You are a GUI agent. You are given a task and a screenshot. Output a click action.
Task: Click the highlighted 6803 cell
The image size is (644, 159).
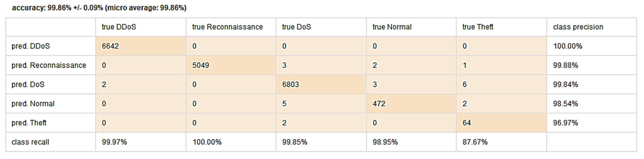290,85
